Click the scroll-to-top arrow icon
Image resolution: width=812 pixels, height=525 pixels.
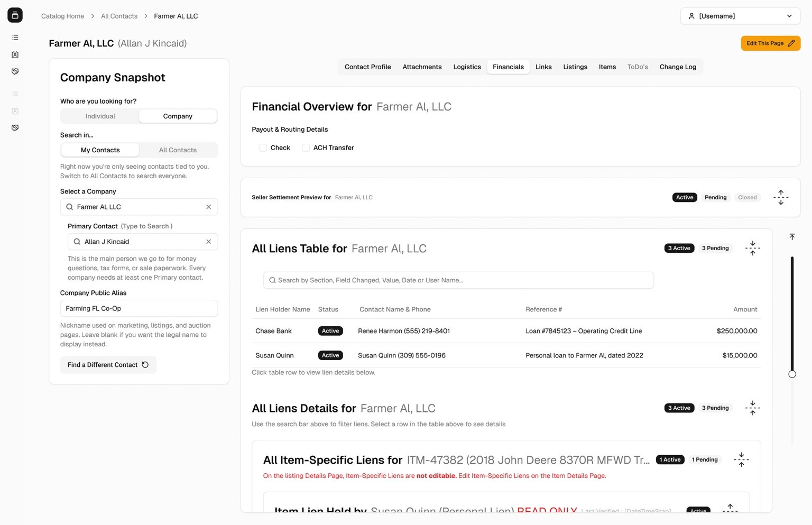click(792, 237)
